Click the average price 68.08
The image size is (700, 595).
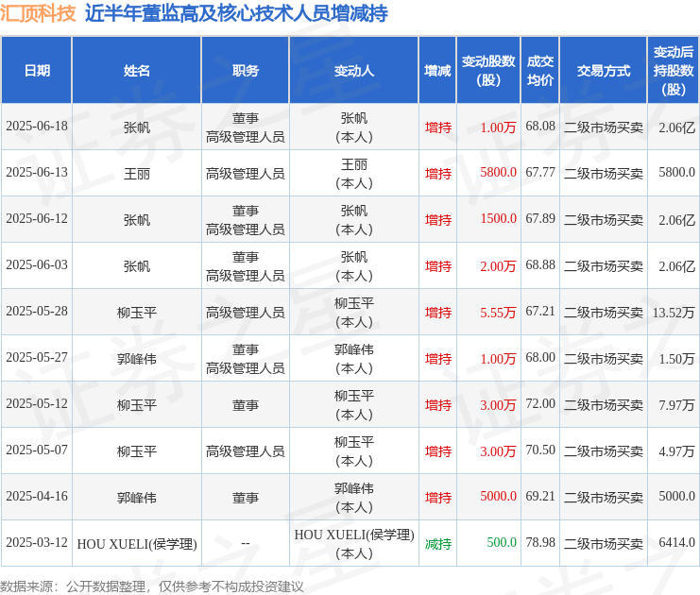pyautogui.click(x=540, y=127)
